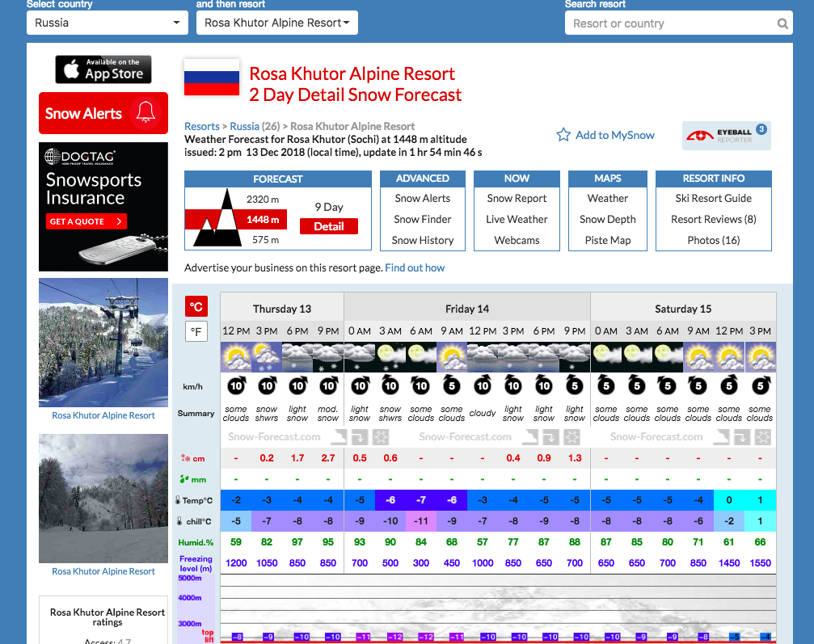Open the snowy mountain photo thumbnail
Viewport: 814px width, 644px height.
point(103,499)
